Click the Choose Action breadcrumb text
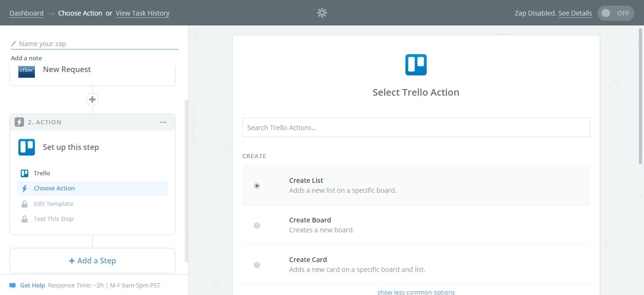644x295 pixels. (80, 13)
